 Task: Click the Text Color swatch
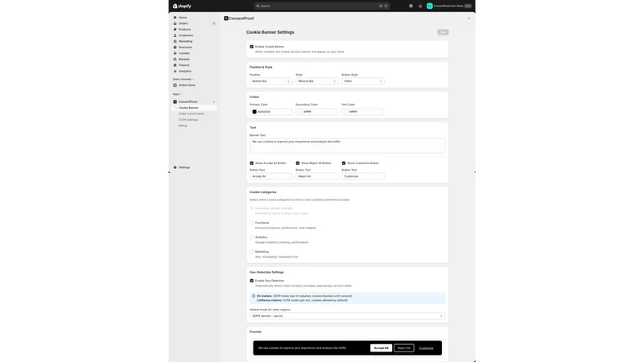click(346, 112)
